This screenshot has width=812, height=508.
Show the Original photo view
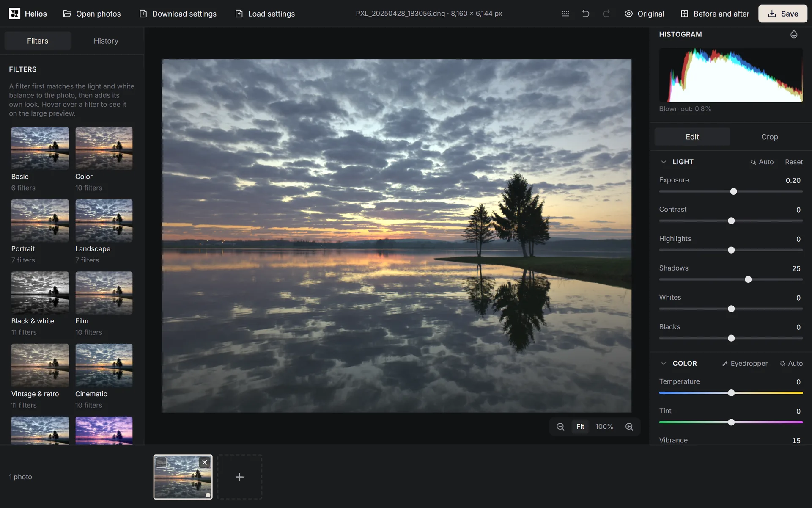644,14
